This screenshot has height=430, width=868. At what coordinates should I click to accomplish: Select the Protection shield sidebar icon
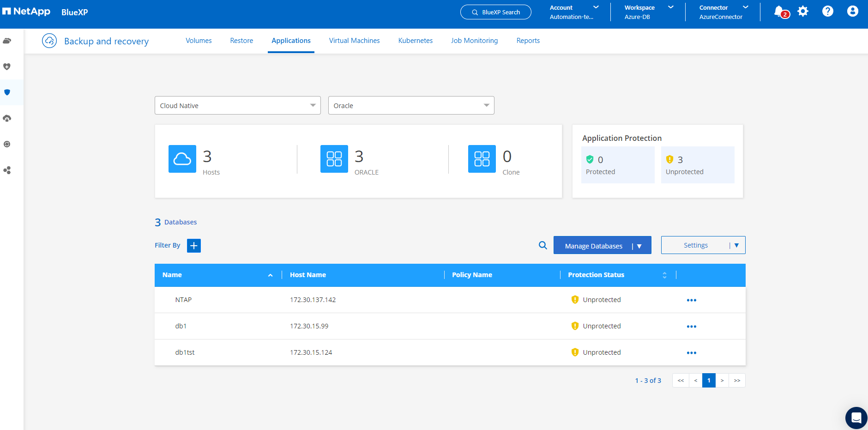7,92
